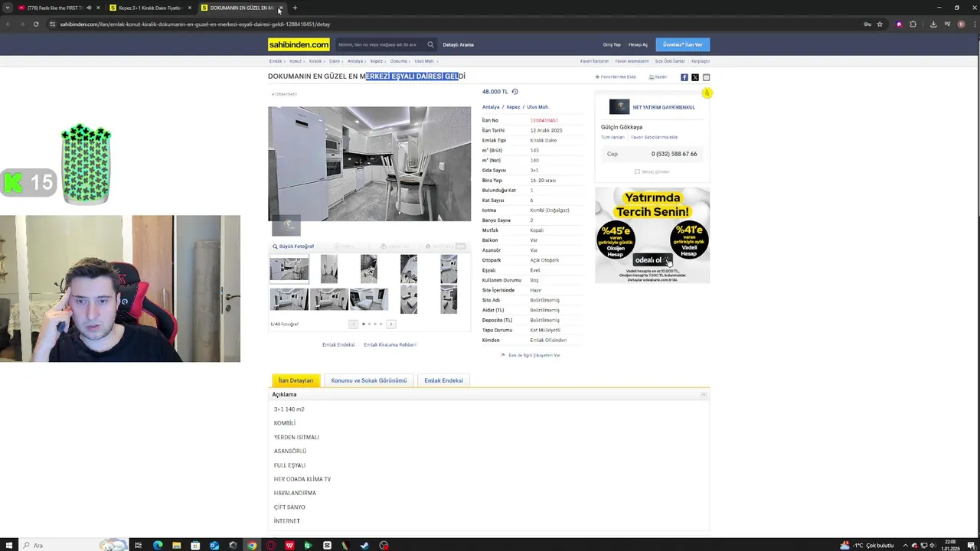The width and height of the screenshot is (980, 551).
Task: Select fourth gallery pagination dot
Action: 381,324
